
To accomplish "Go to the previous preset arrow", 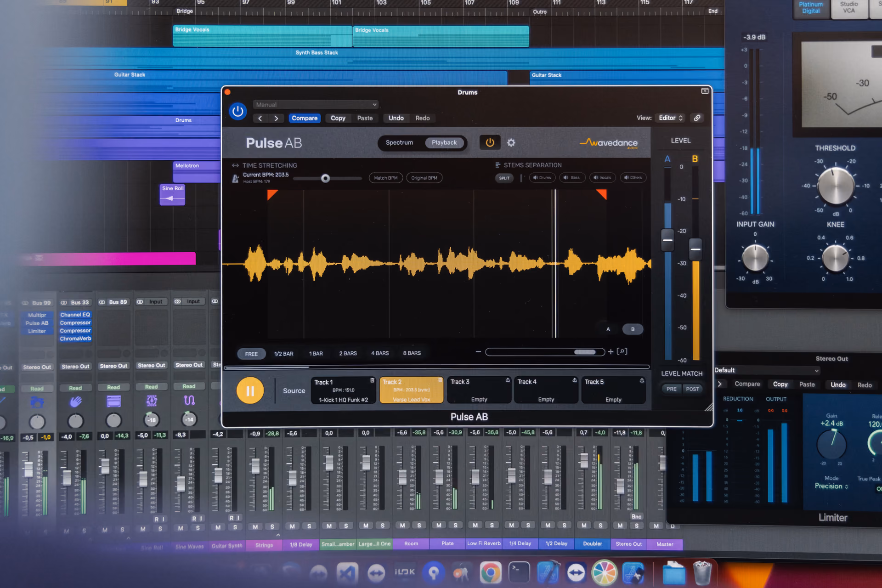I will [260, 119].
